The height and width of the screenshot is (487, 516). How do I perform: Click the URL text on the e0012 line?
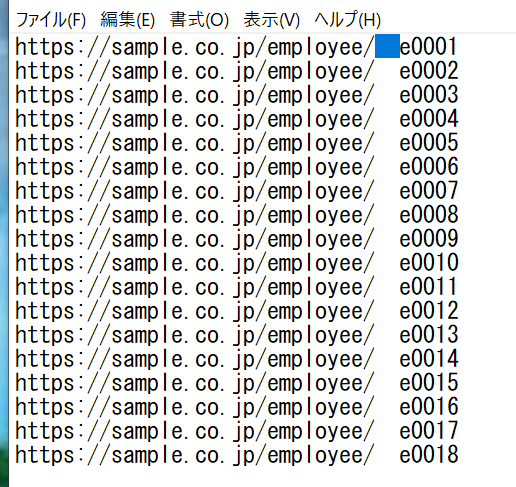[x=195, y=311]
